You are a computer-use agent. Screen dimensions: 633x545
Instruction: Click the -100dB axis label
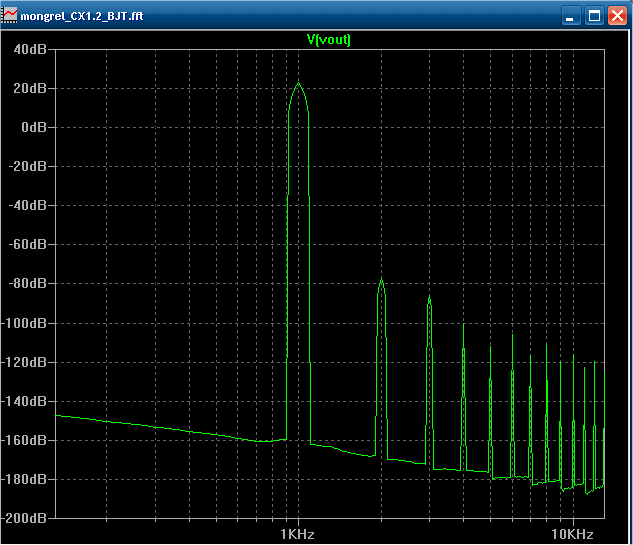(x=24, y=323)
